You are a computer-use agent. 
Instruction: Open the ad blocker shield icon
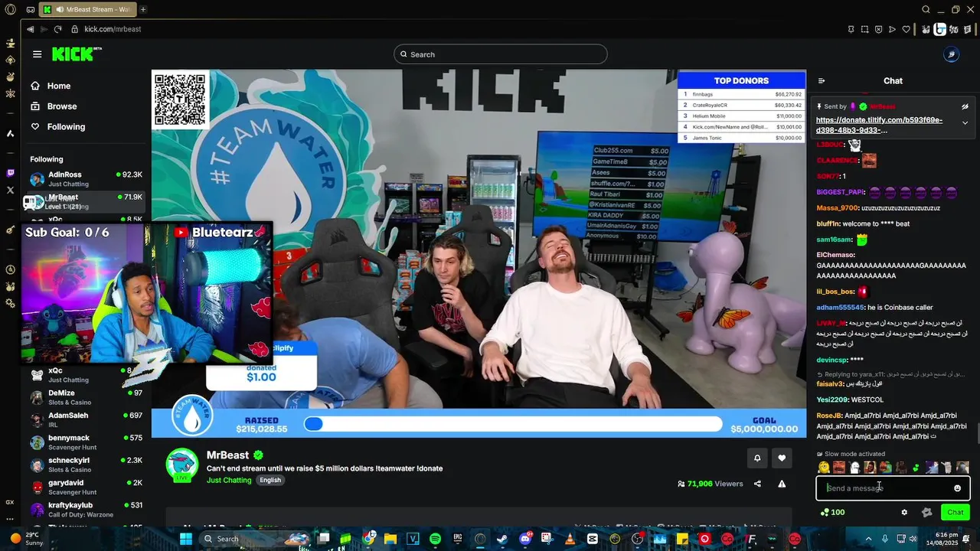tap(878, 29)
